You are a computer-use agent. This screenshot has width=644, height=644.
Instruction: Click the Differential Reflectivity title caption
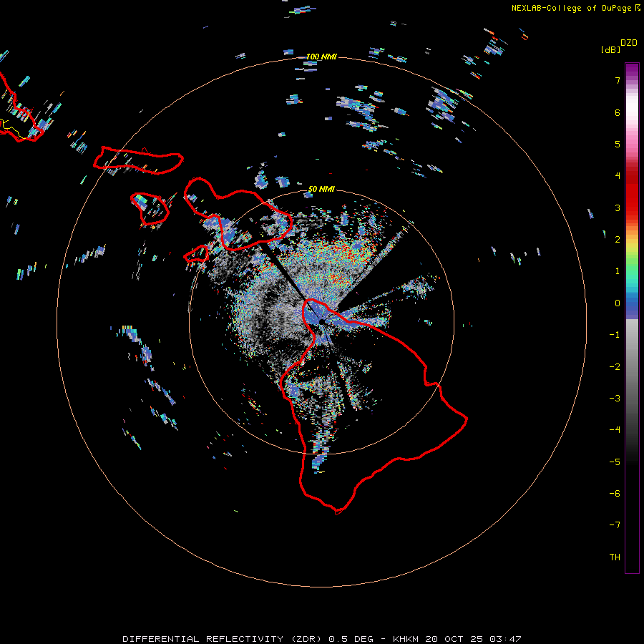pos(322,639)
